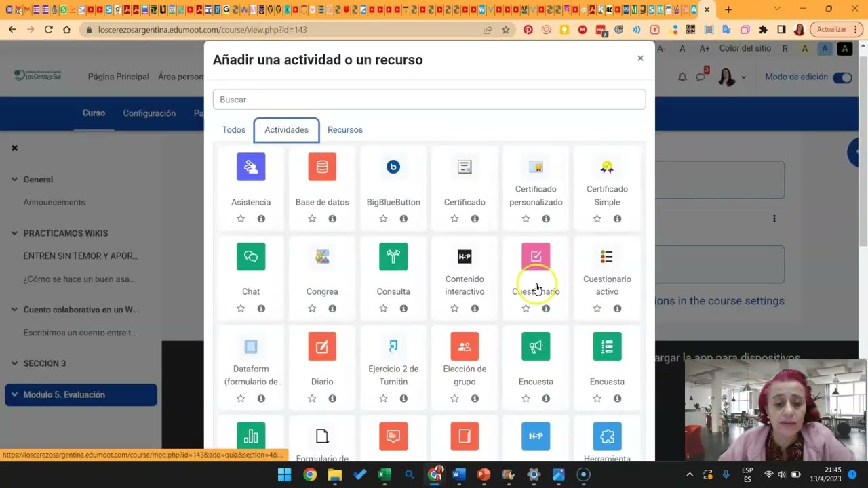Toggle Modo de edición switch
Viewport: 868px width, 488px height.
[842, 77]
